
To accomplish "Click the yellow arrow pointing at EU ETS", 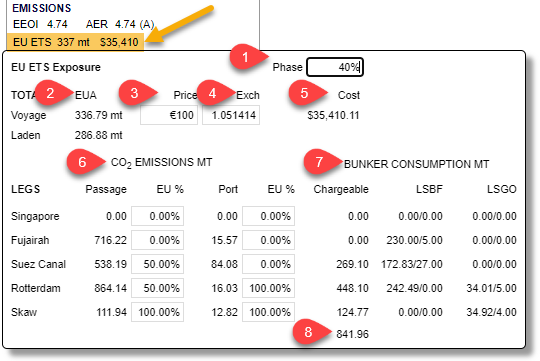I will (180, 24).
